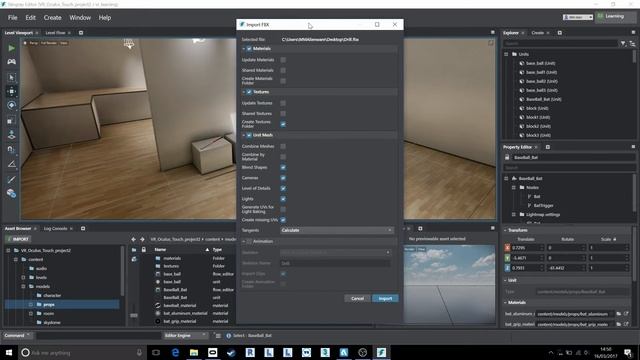
Task: Open the Tangents Calculate dropdown
Action: [337, 230]
